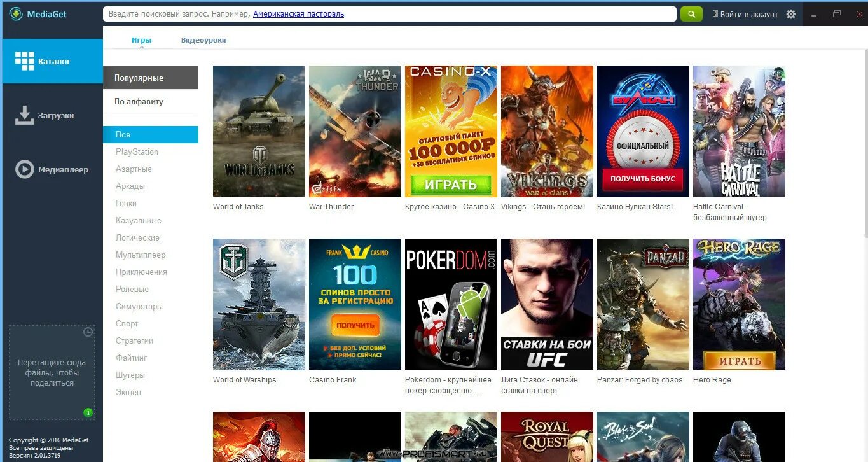
Task: Click the Battle Carnival - безбашенный шутер title
Action: tap(730, 212)
